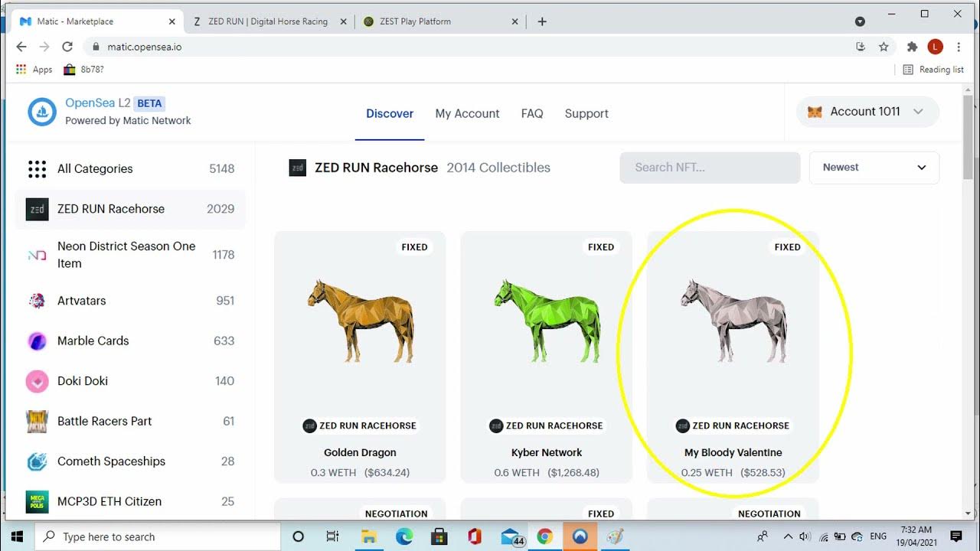Click the Neon District Season One icon
The image size is (980, 551).
pos(37,255)
